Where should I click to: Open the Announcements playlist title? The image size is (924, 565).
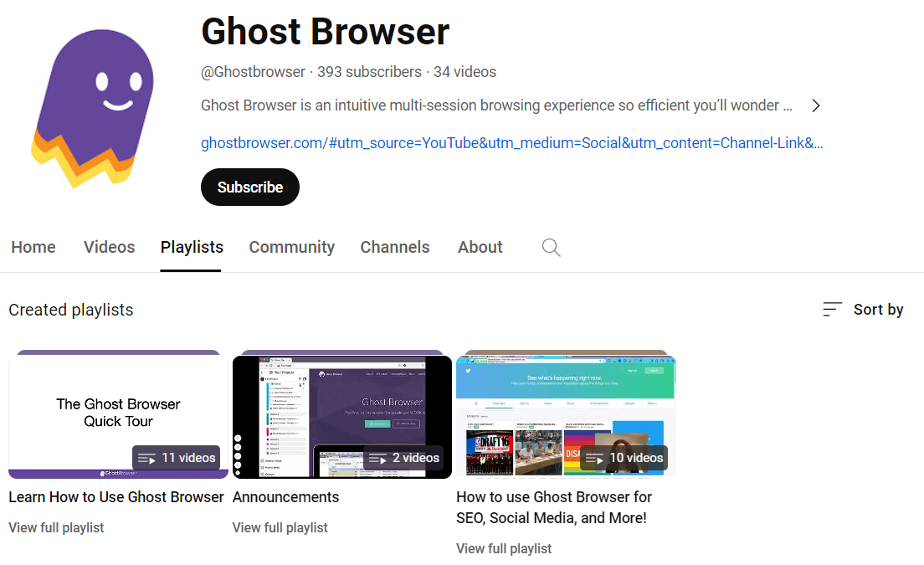point(285,496)
